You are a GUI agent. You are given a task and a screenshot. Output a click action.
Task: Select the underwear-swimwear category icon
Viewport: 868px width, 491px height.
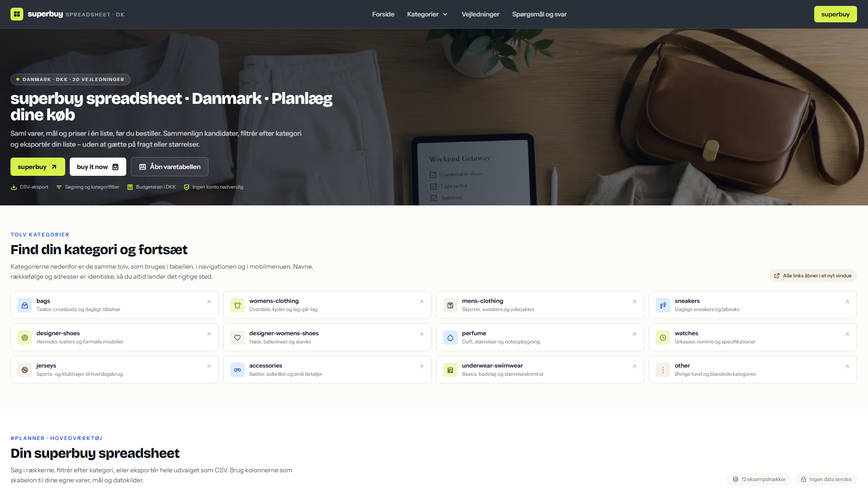[450, 370]
